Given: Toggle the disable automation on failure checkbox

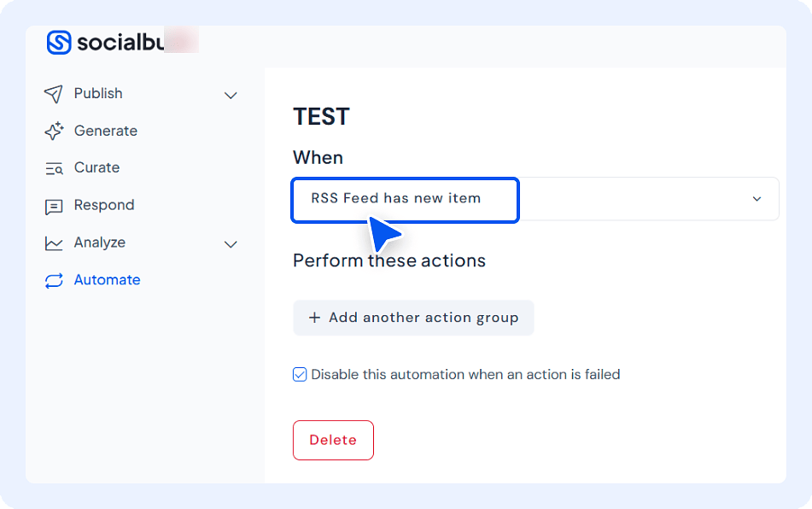Looking at the screenshot, I should 300,374.
